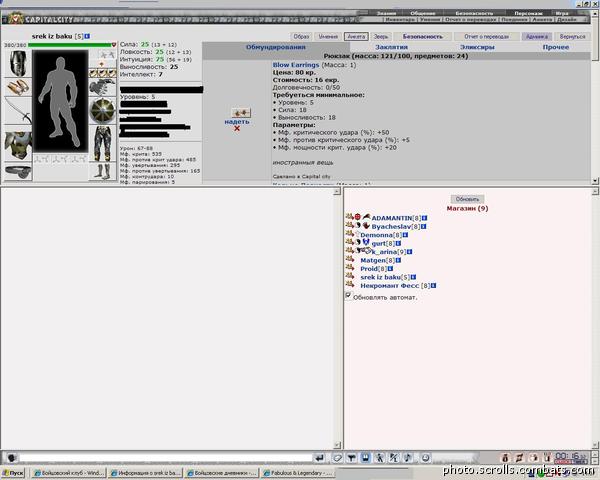Click the Обновить button
The image size is (600, 480).
pyautogui.click(x=467, y=199)
